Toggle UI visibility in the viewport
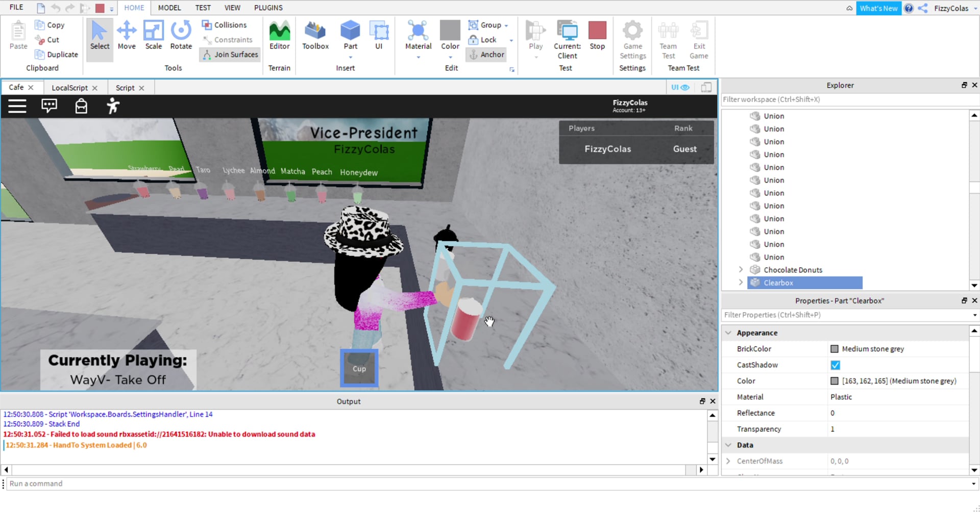The height and width of the screenshot is (512, 980). pyautogui.click(x=680, y=87)
